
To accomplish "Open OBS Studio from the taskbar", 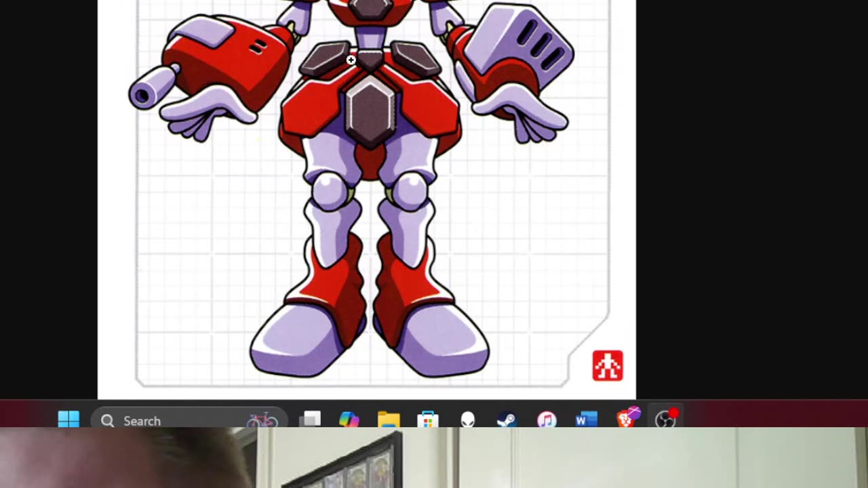I will click(x=667, y=418).
